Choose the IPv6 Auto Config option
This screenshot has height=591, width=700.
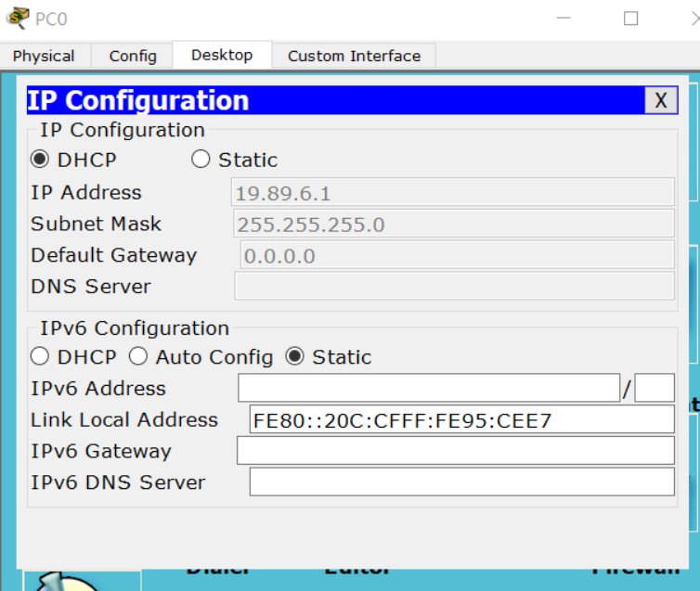click(x=138, y=356)
